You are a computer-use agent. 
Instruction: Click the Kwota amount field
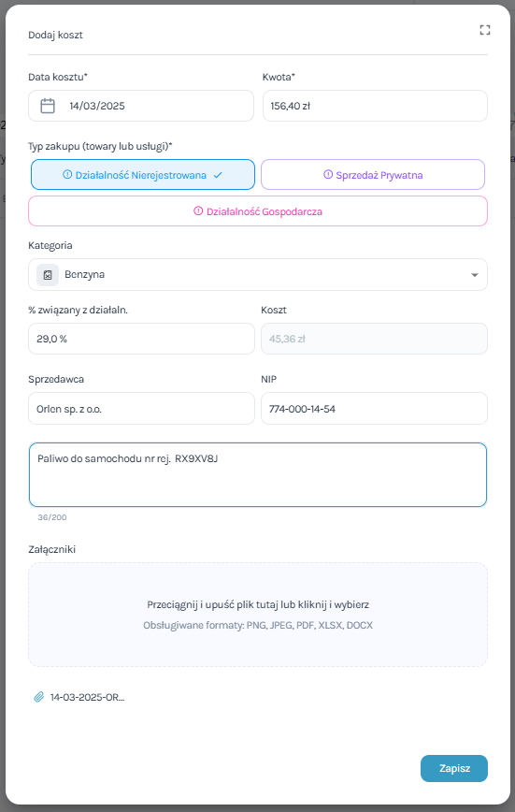click(x=375, y=106)
